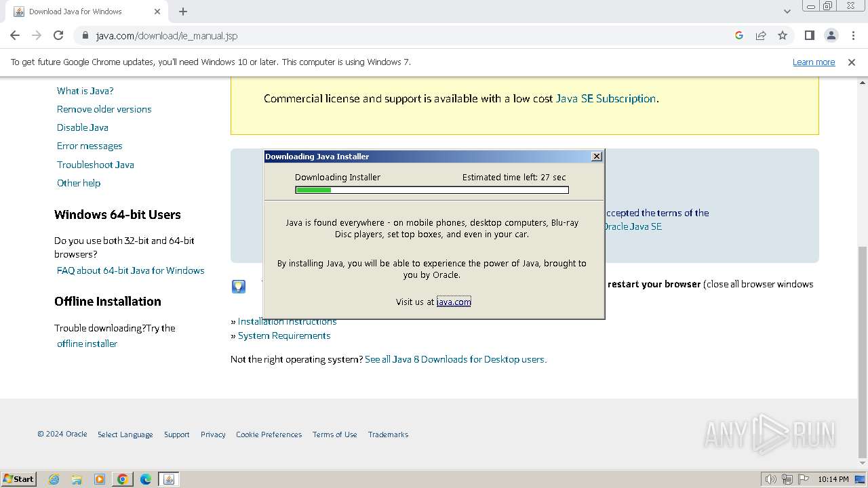
Task: Dismiss the Chrome update notification bar
Action: coord(852,62)
